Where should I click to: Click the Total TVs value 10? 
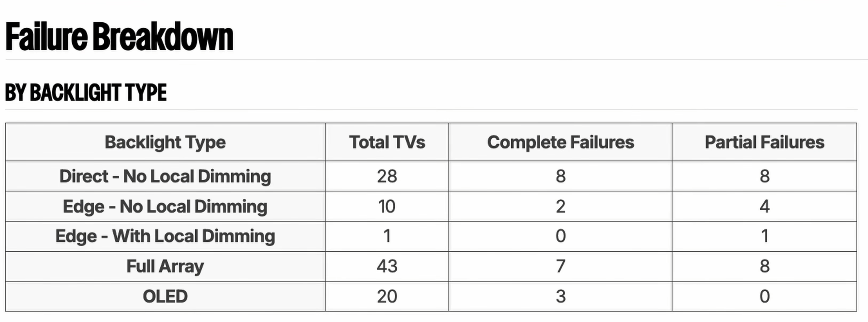(387, 206)
